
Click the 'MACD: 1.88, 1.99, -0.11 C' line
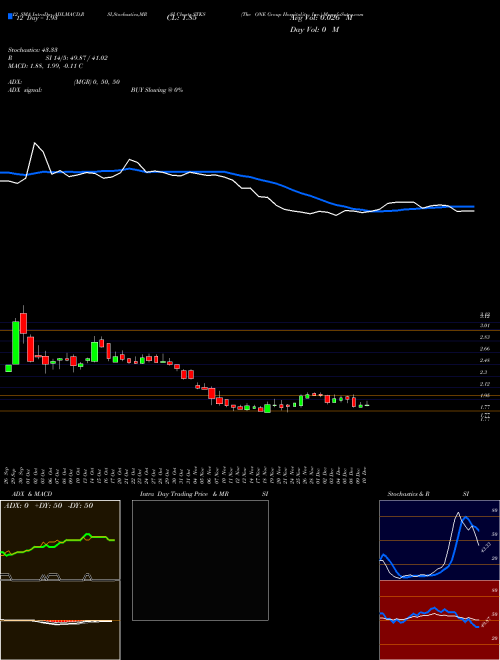click(x=45, y=66)
